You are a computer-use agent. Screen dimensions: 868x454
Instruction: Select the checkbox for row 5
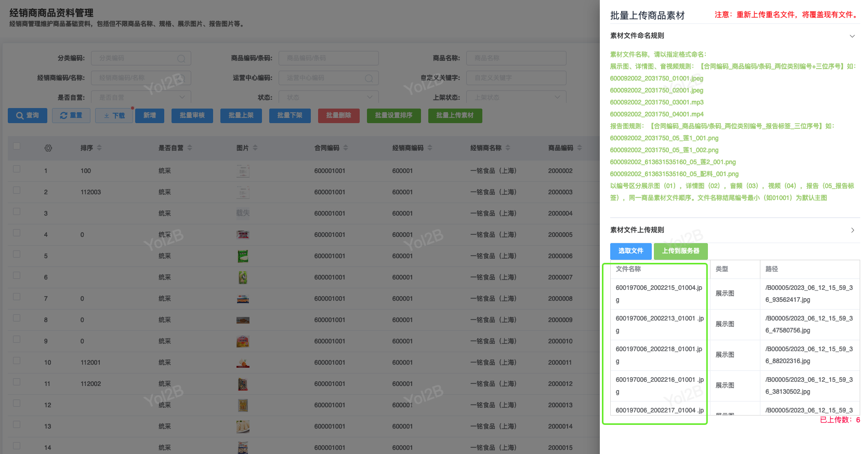point(17,255)
